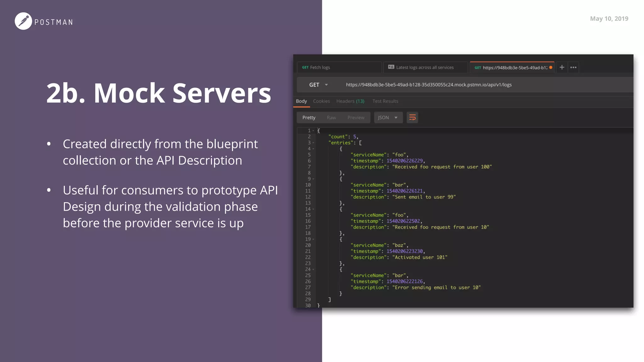The image size is (644, 362).
Task: Collapse the root object at line 1
Action: (313, 131)
